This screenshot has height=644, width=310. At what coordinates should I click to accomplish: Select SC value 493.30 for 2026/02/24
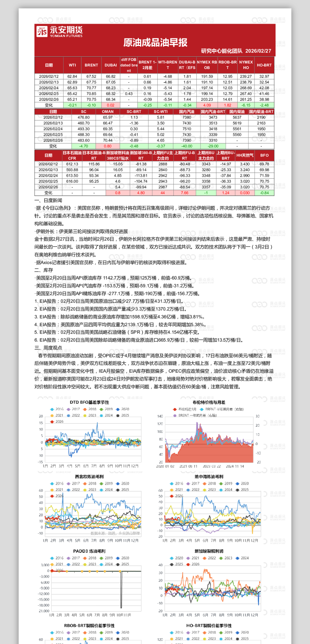(83, 129)
